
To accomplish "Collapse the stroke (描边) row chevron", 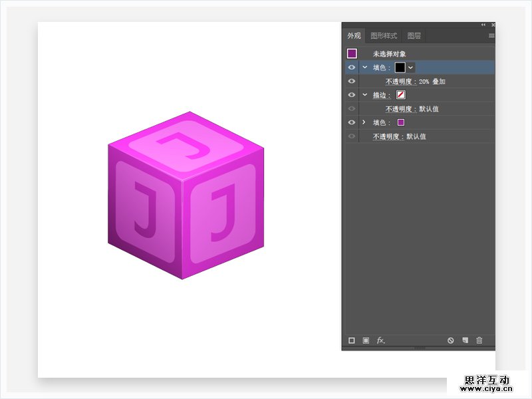I will 364,95.
